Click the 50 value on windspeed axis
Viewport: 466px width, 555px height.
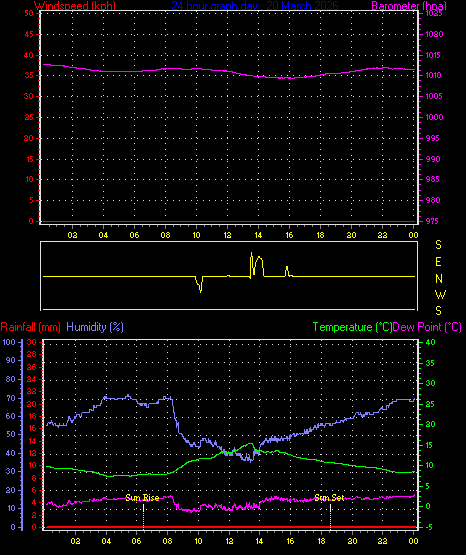coord(29,13)
